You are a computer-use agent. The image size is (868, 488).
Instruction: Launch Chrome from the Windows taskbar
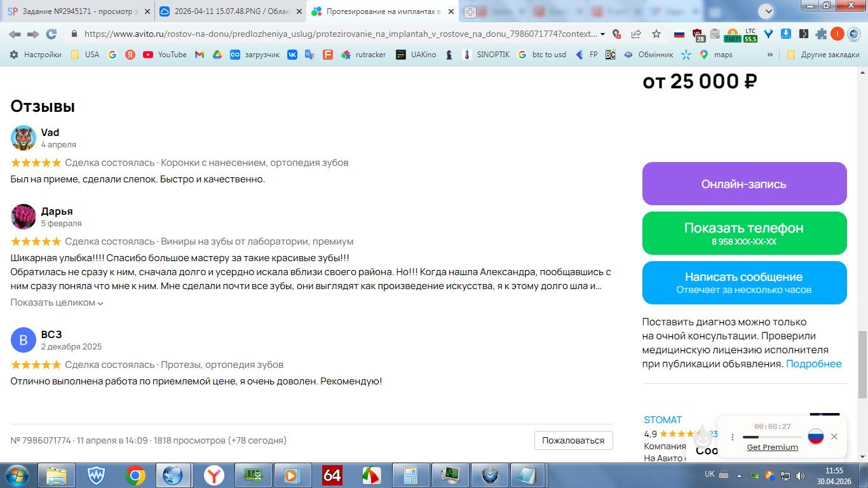135,475
